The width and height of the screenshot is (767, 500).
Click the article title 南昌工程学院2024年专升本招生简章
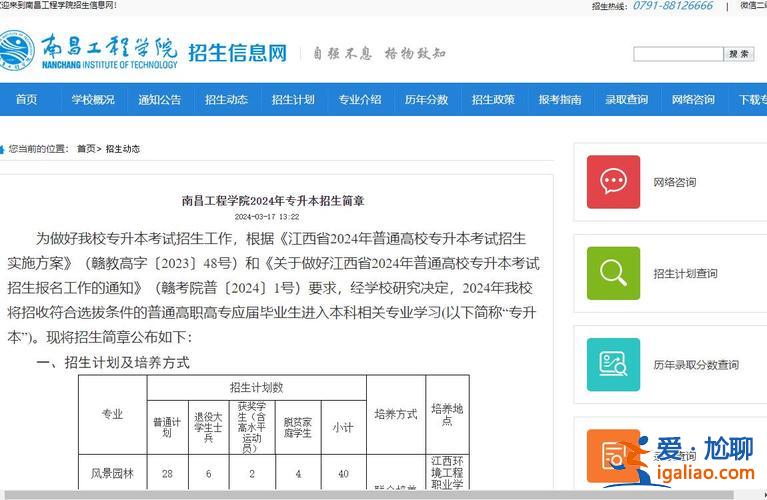click(273, 201)
